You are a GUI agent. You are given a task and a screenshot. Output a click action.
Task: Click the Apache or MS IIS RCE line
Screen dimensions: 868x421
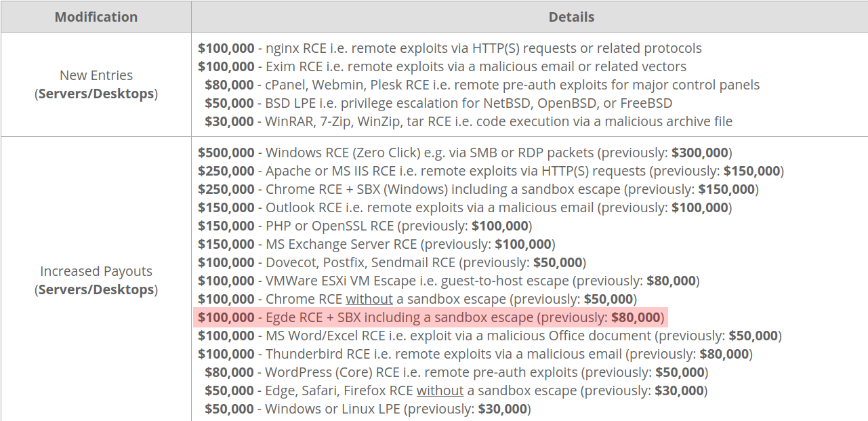491,171
